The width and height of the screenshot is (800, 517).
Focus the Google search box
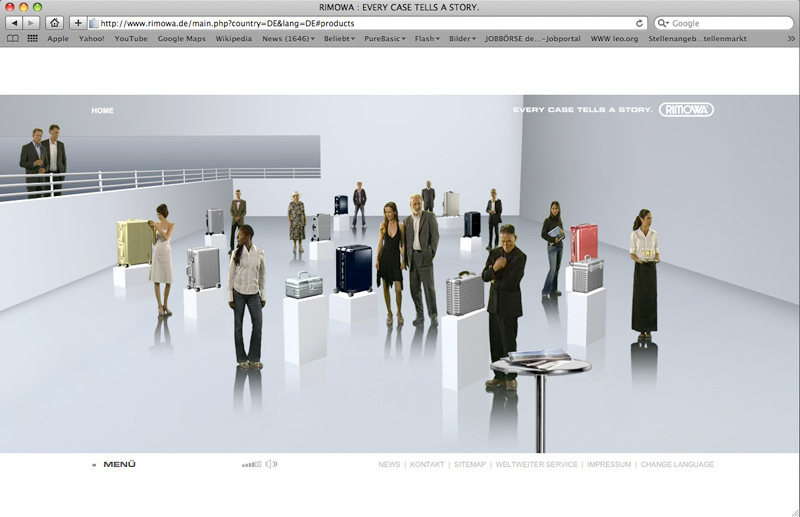[x=723, y=23]
